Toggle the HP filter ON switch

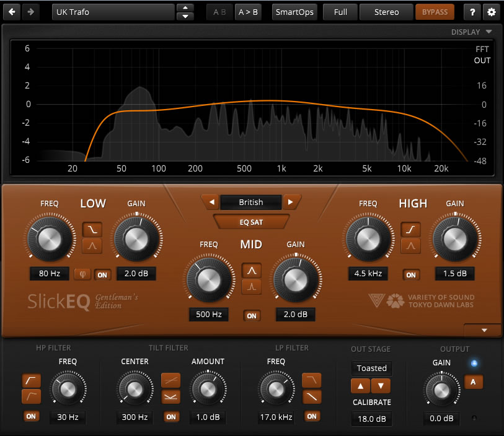31,416
